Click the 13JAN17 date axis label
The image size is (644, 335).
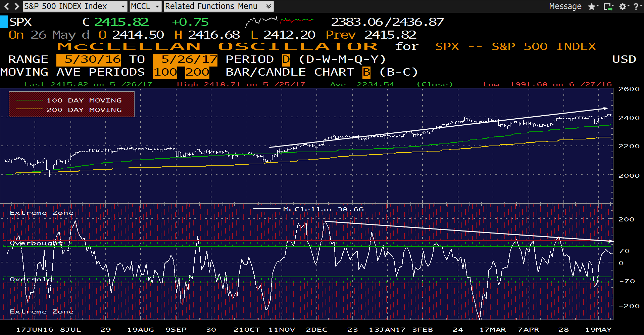[x=387, y=330]
